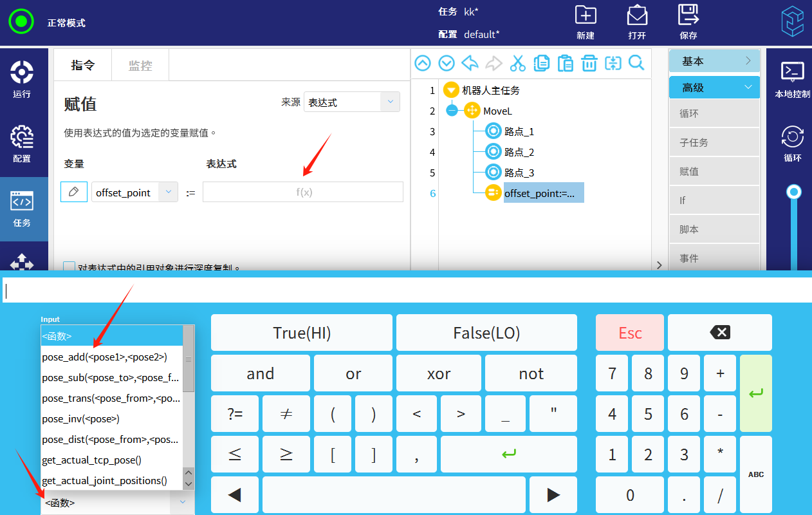Switch keyboard to ABC letter mode
The image size is (812, 515).
(x=755, y=474)
